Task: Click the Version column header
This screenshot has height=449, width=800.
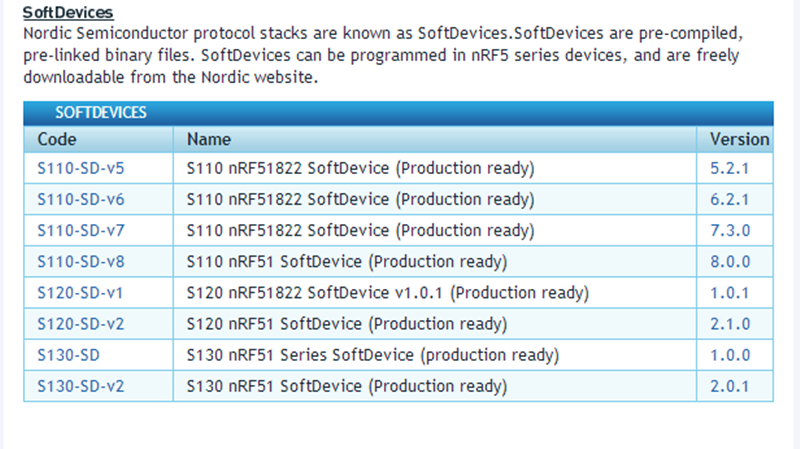Action: tap(739, 139)
